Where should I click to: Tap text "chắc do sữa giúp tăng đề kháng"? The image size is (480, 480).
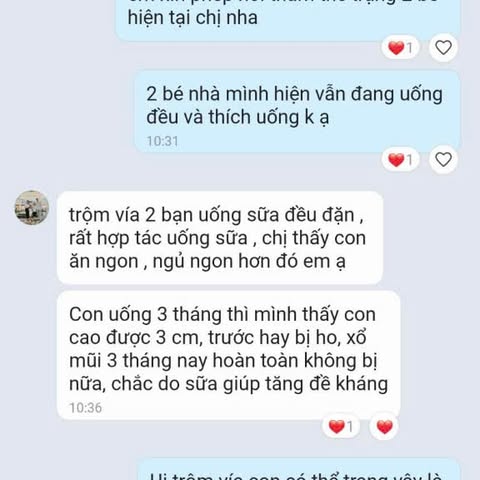(250, 384)
